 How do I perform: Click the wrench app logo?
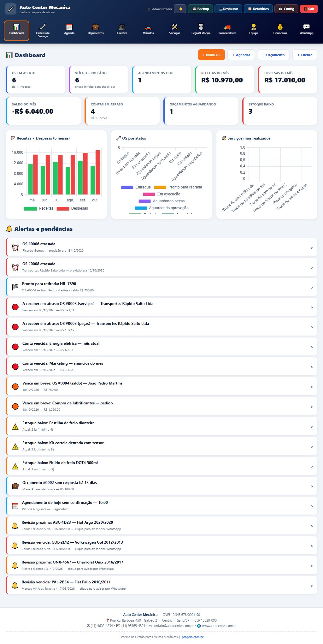click(x=11, y=9)
